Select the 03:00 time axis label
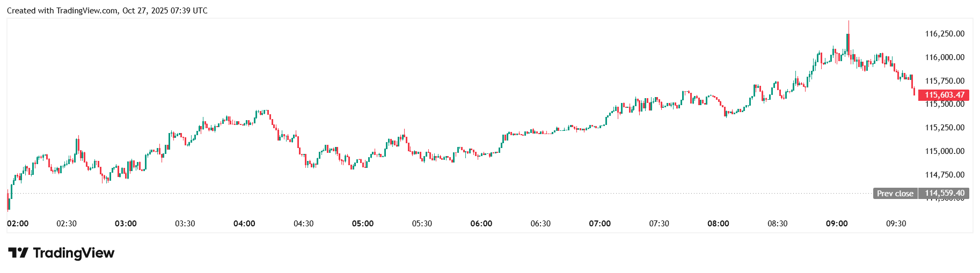This screenshot has height=273, width=980. point(126,224)
